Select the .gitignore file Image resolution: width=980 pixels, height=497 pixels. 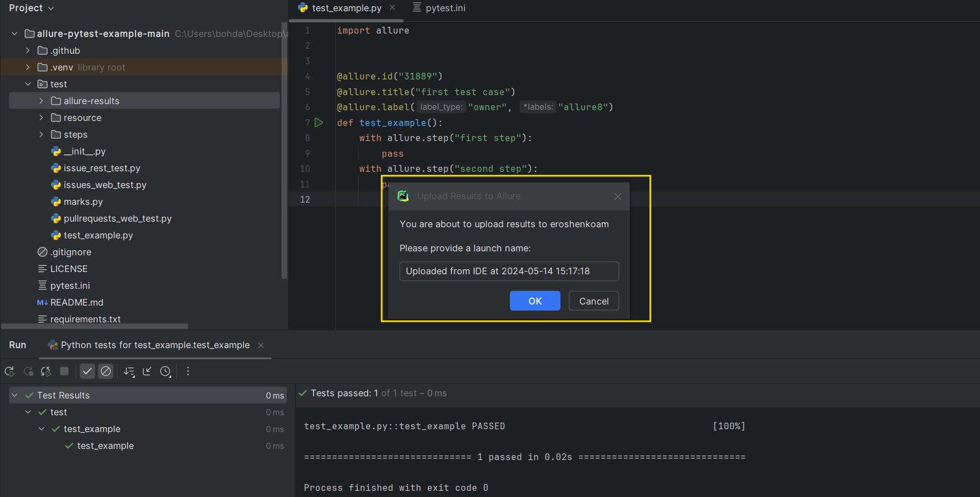click(x=64, y=252)
